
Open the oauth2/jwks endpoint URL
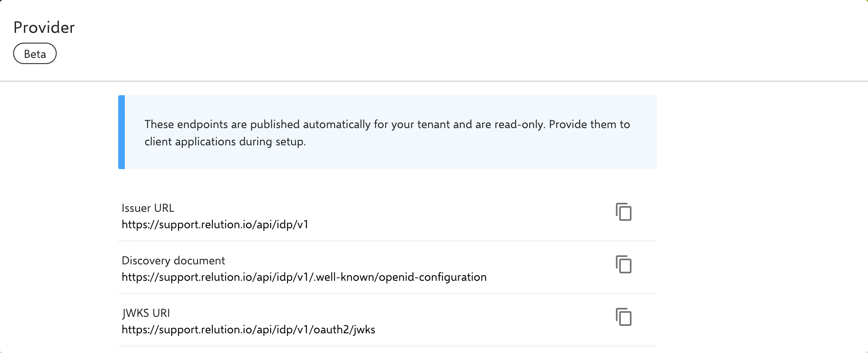248,330
